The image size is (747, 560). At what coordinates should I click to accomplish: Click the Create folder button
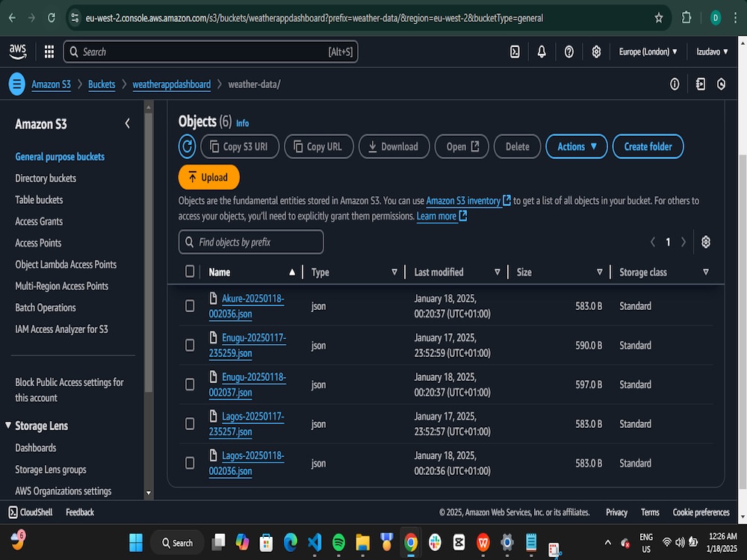[648, 146]
